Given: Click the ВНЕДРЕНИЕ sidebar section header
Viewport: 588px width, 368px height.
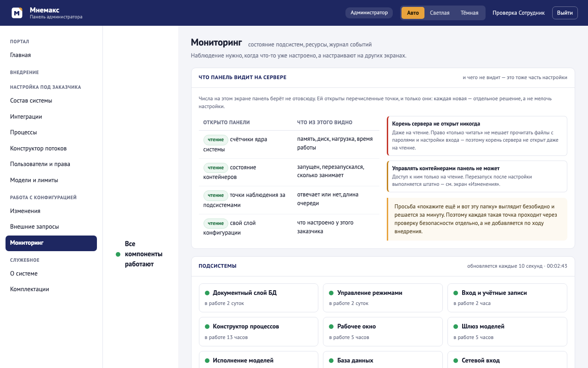Looking at the screenshot, I should [24, 72].
